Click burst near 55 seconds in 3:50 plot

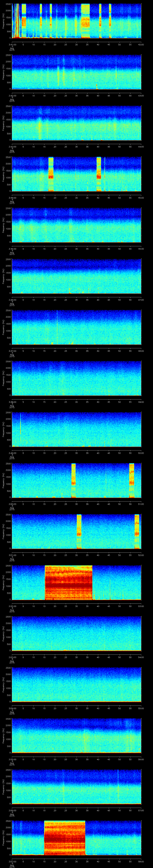pyautogui.click(x=131, y=480)
